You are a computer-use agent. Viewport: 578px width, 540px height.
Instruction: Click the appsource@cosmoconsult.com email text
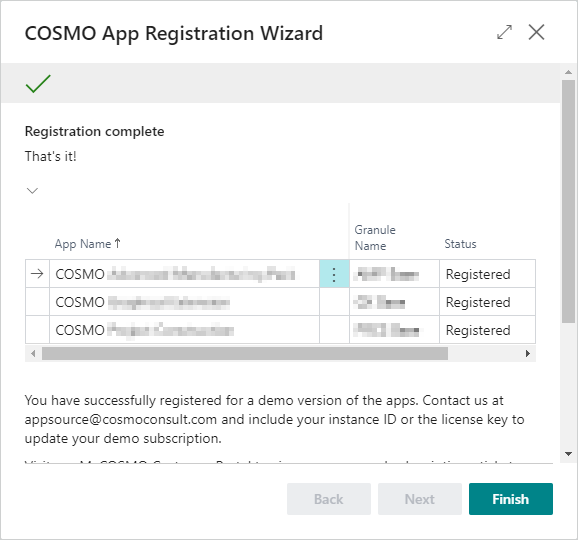click(x=121, y=419)
